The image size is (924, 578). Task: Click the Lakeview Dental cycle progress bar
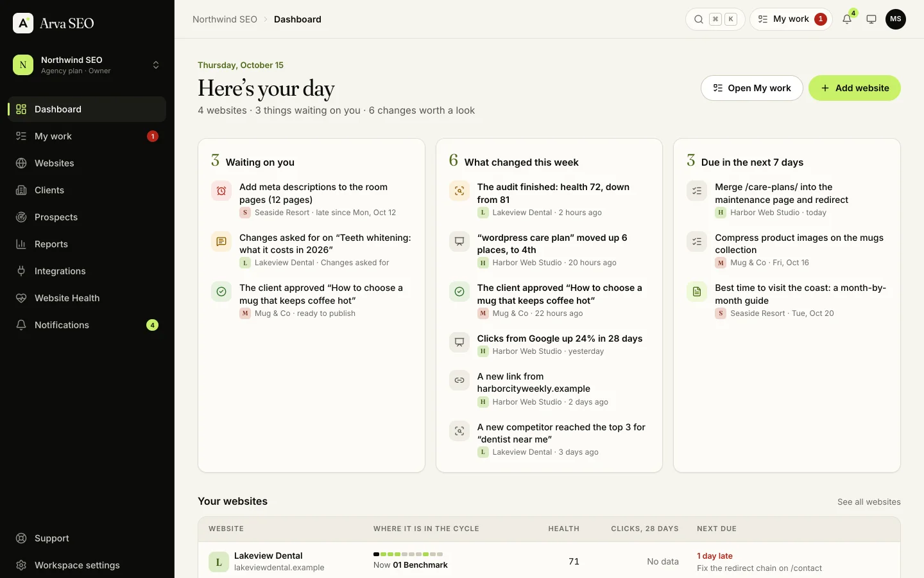coord(408,554)
